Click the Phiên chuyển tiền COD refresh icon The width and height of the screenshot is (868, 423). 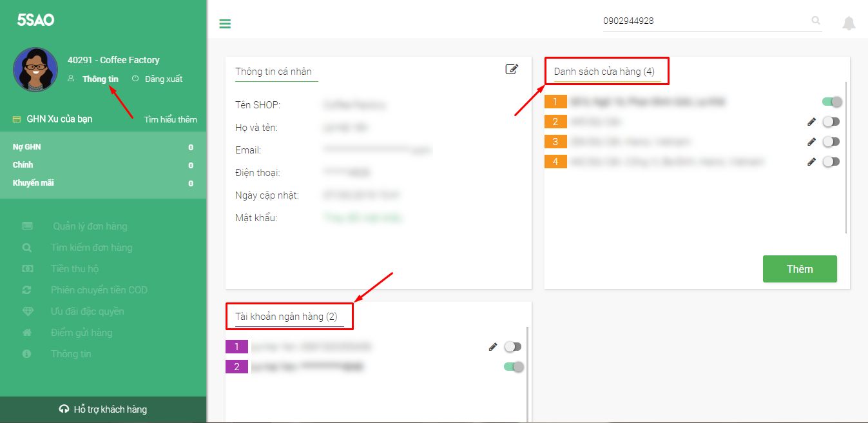pyautogui.click(x=26, y=290)
